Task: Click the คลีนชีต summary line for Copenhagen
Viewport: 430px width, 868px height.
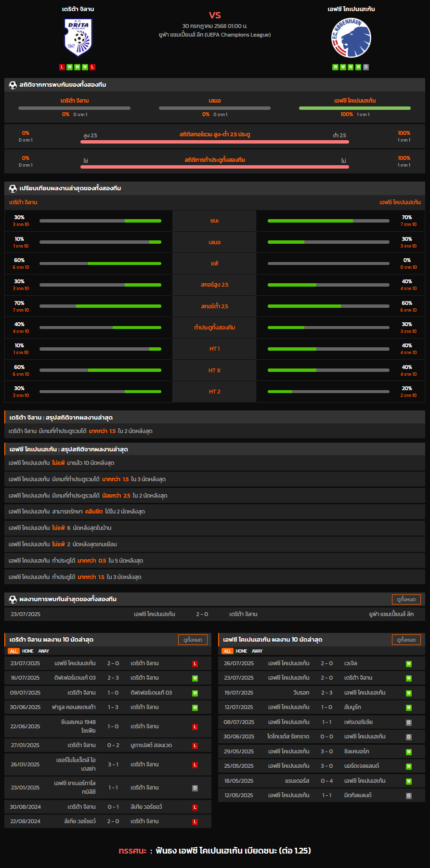Action: point(215,512)
